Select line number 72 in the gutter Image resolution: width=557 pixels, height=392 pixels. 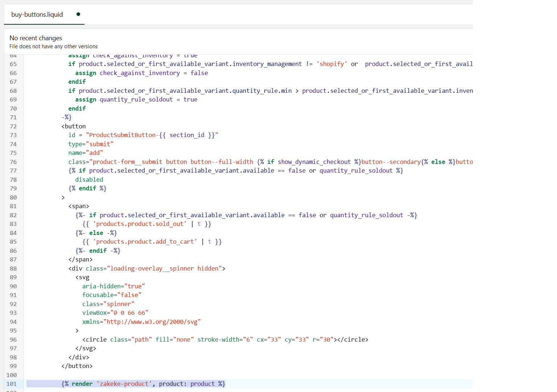tap(13, 127)
